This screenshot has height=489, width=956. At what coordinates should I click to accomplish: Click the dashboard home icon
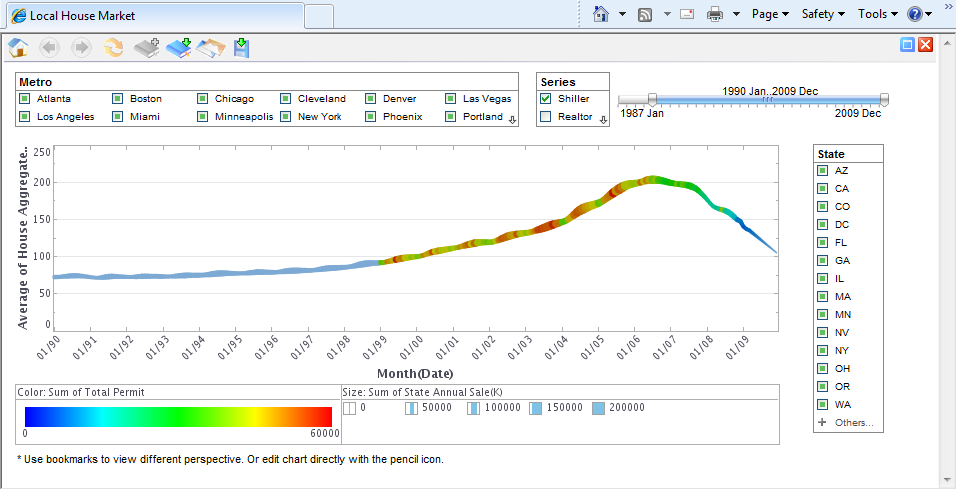(18, 47)
